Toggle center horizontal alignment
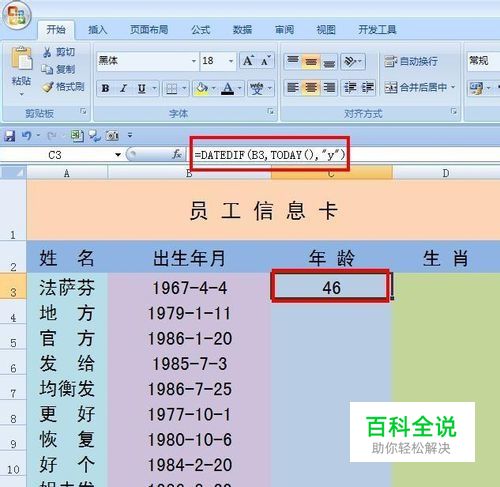 311,88
